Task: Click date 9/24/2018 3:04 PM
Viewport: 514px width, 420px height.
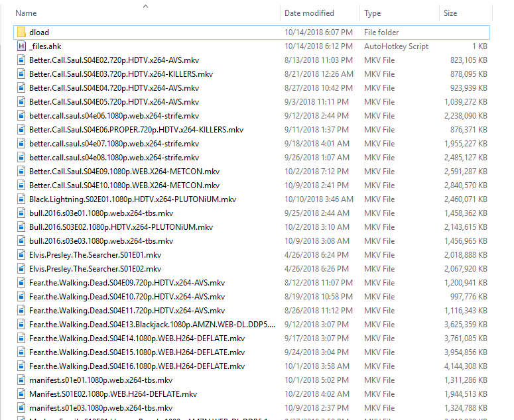Action: tap(316, 352)
